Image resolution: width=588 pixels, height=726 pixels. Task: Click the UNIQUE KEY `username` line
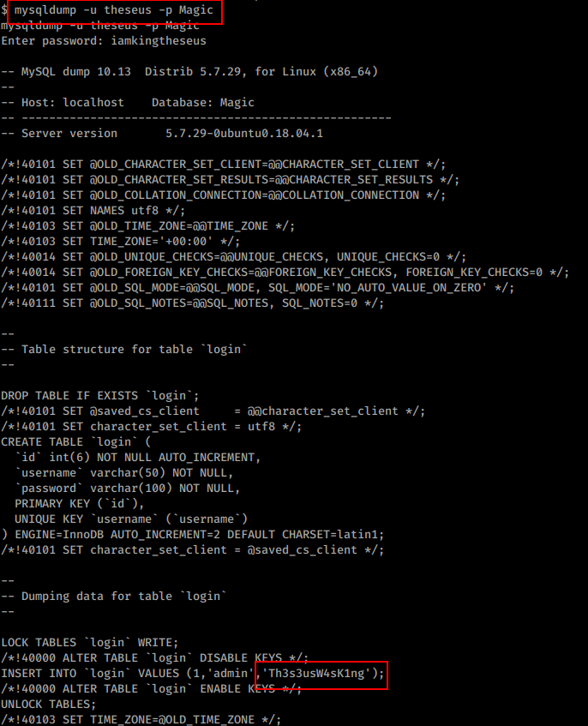point(131,519)
